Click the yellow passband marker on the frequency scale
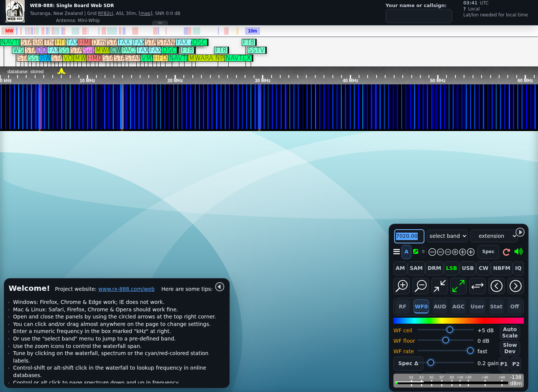The width and height of the screenshot is (538, 392). 61,71
